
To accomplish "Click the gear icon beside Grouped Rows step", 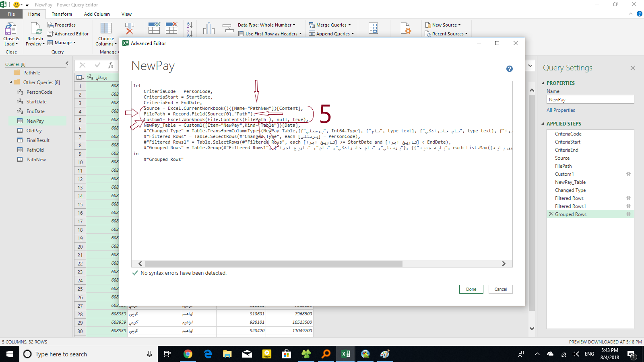I will tap(628, 214).
